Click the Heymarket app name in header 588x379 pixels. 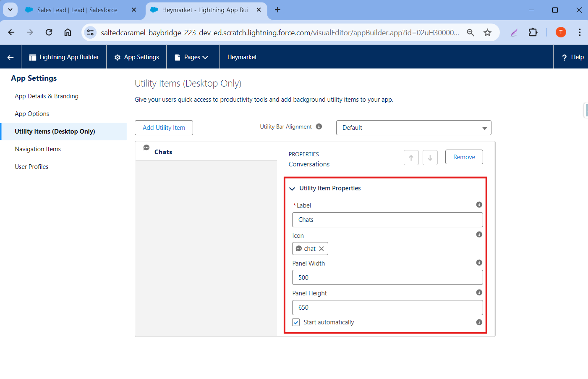click(x=242, y=57)
